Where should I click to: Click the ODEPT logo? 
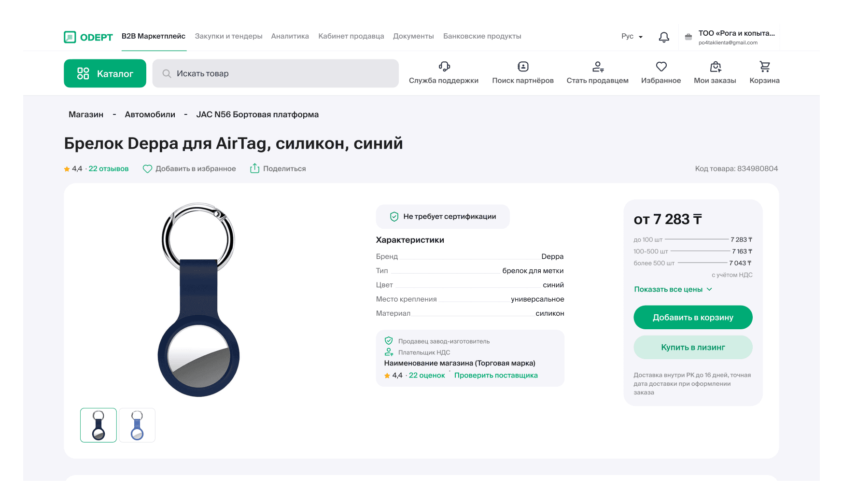pos(88,37)
